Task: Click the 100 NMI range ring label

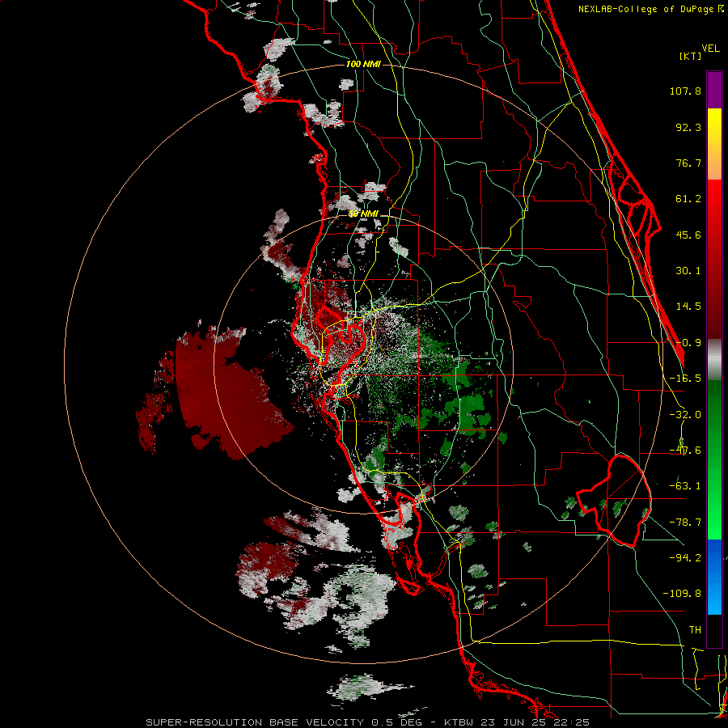Action: pos(363,64)
